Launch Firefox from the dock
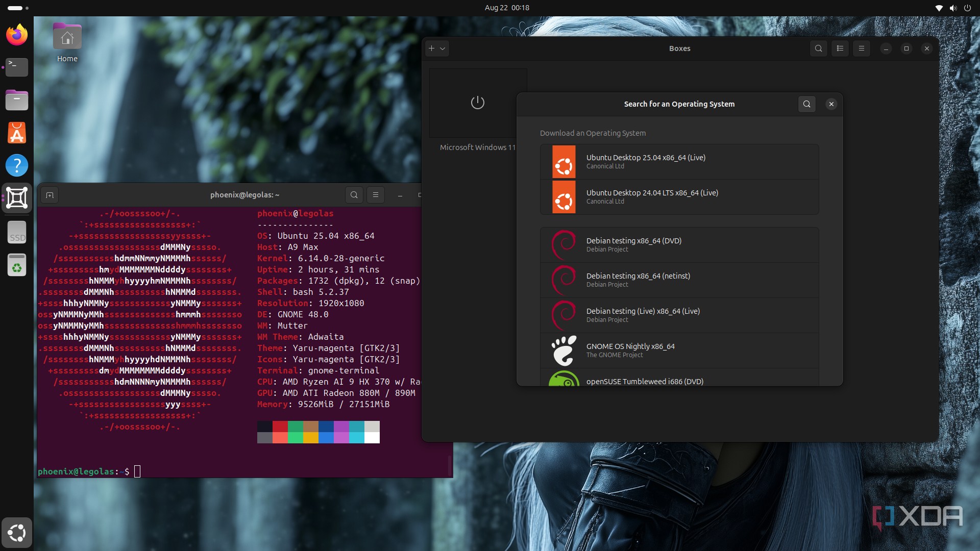The width and height of the screenshot is (980, 551). click(17, 35)
